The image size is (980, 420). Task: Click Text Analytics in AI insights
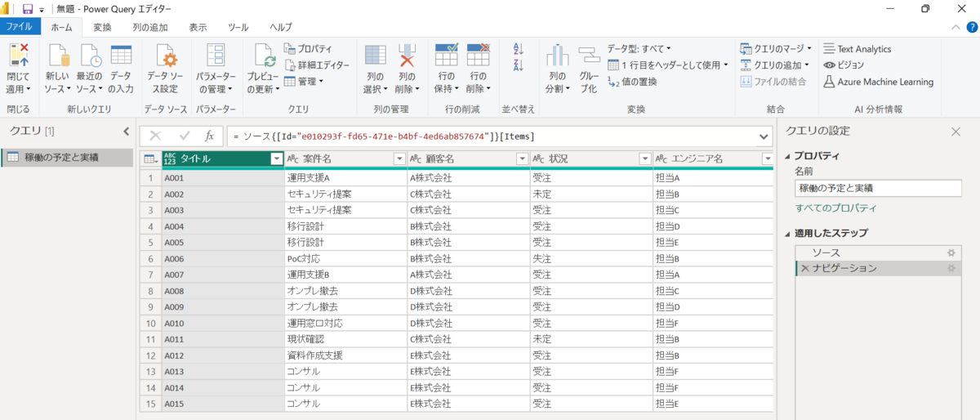(x=857, y=49)
